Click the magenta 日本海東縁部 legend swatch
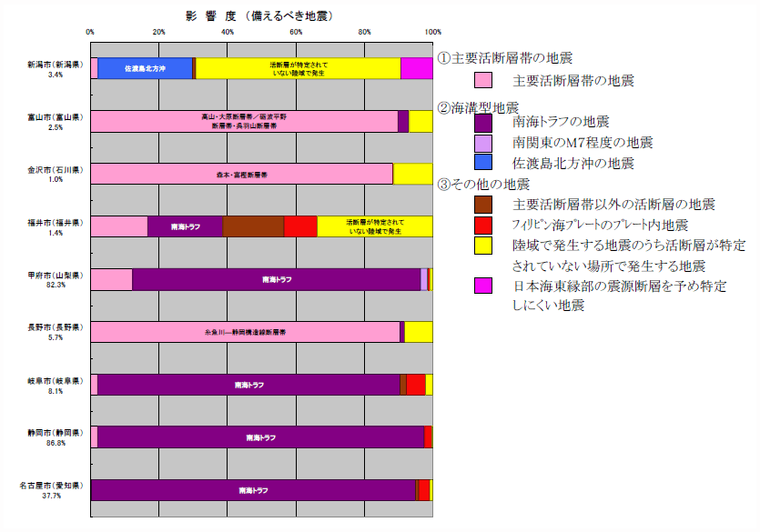Image resolution: width=760 pixels, height=532 pixels. click(482, 286)
